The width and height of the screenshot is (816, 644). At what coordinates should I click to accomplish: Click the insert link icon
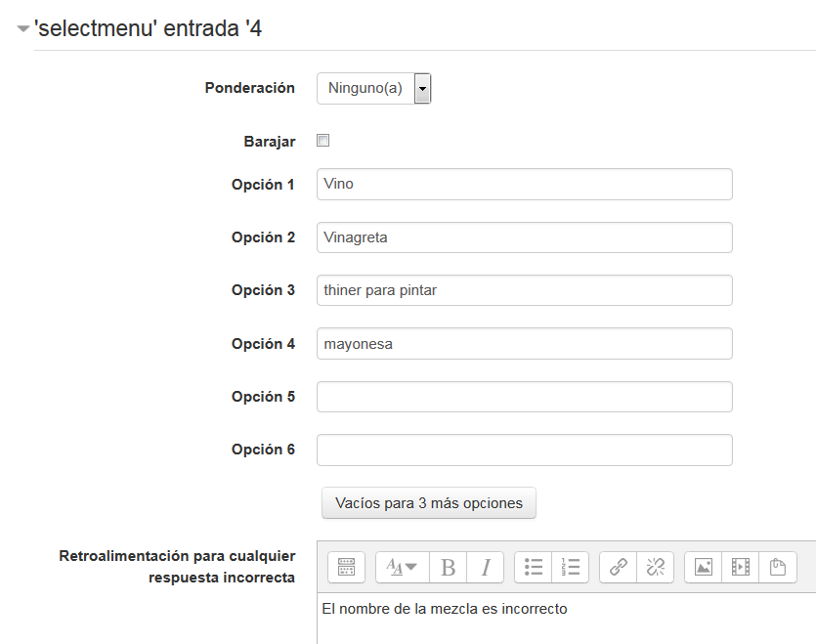pos(618,567)
